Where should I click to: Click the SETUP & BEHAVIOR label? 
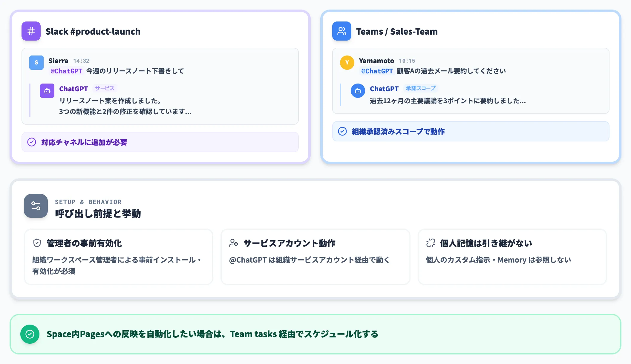(x=88, y=202)
